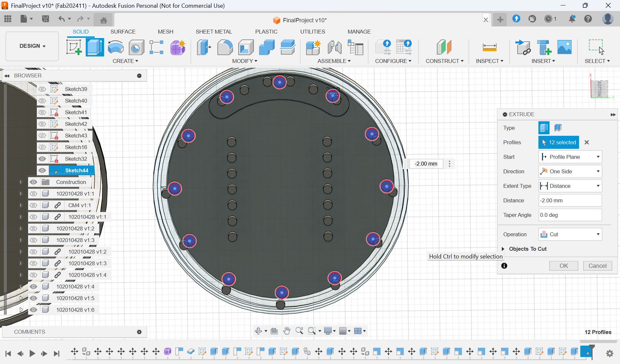The image size is (620, 364).
Task: Confirm extrude with OK button
Action: tap(563, 266)
